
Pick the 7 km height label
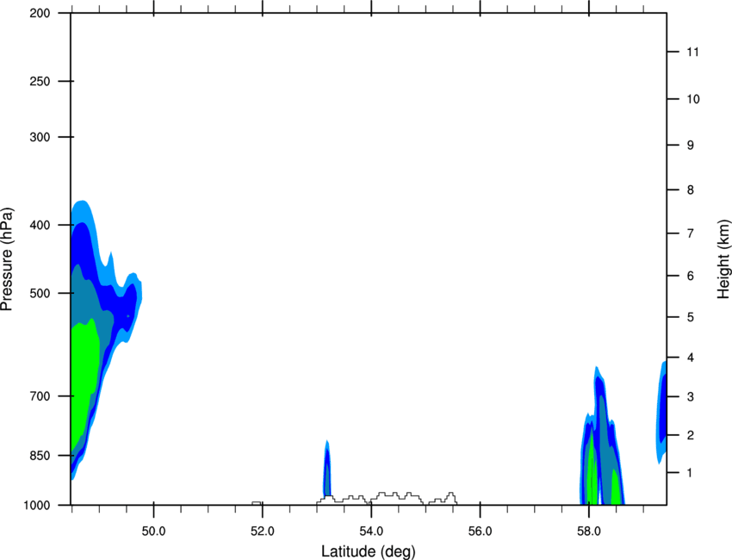690,233
